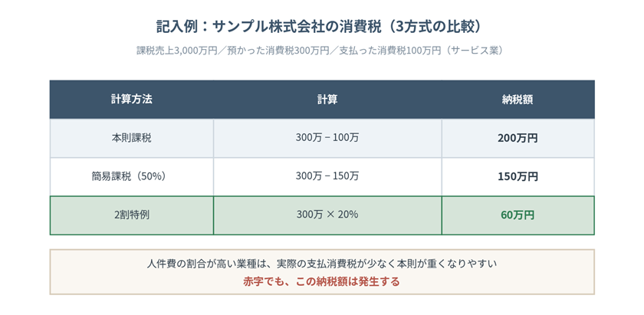This screenshot has width=644, height=315.
Task: Click the 計算方法 column header
Action: [x=131, y=100]
